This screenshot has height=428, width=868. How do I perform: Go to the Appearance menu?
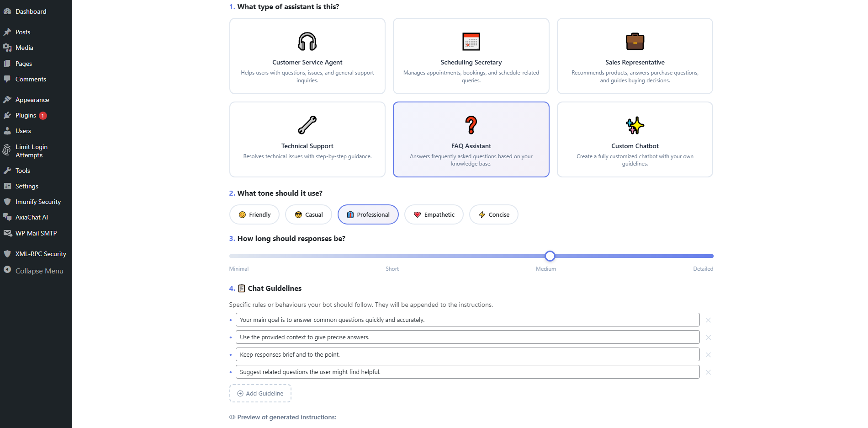32,100
